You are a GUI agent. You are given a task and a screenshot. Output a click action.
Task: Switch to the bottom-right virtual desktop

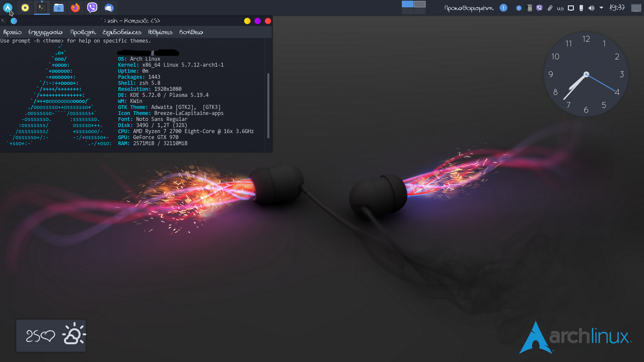pos(420,11)
